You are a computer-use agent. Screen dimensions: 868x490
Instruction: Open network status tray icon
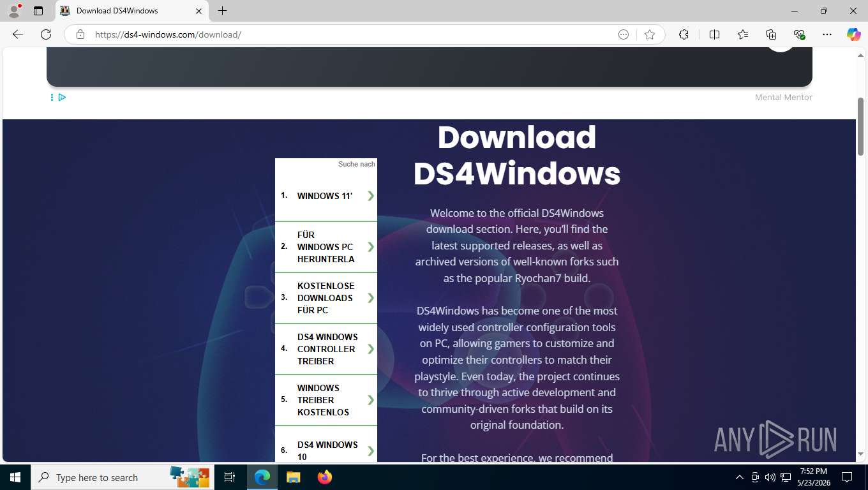(x=786, y=477)
